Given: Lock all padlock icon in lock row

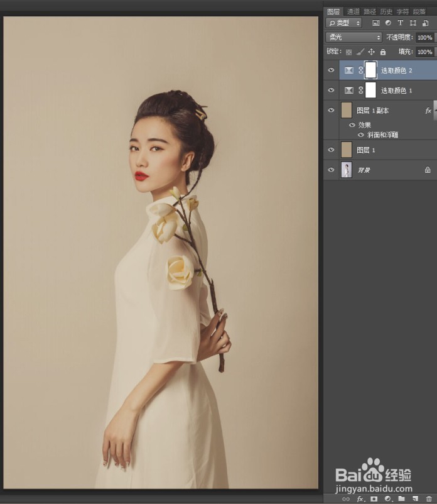Looking at the screenshot, I should click(x=383, y=52).
